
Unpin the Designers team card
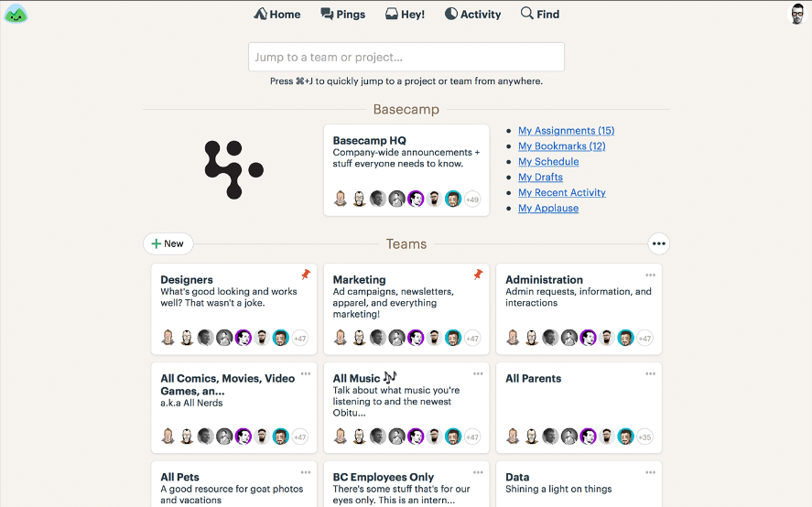306,275
